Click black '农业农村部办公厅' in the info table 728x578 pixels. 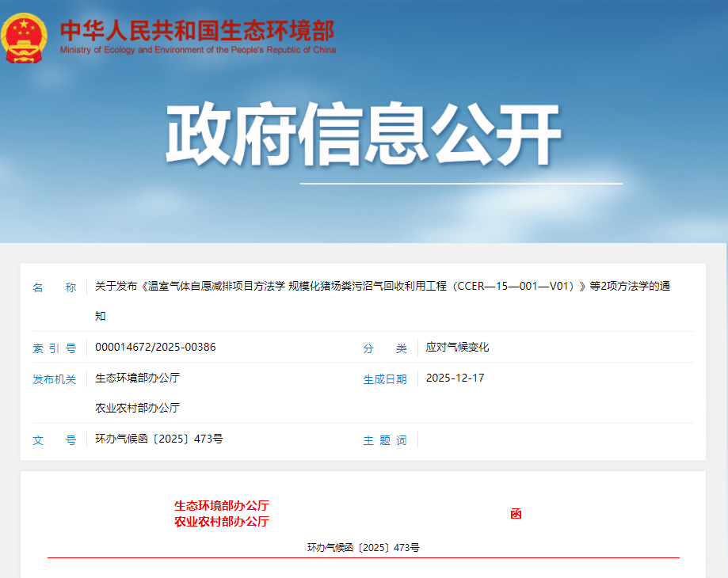[137, 408]
